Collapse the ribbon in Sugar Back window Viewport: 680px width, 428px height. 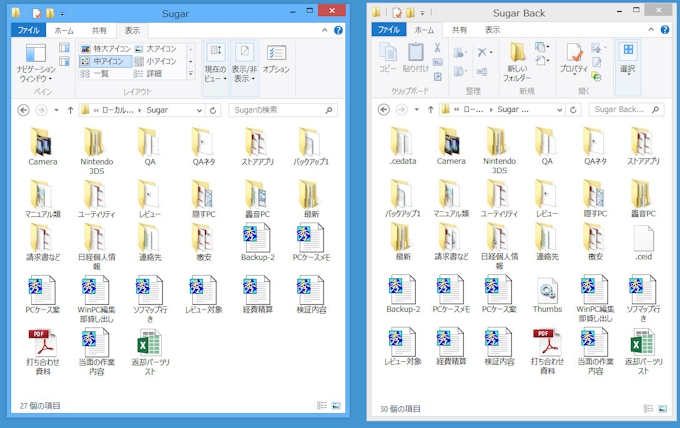(651, 29)
